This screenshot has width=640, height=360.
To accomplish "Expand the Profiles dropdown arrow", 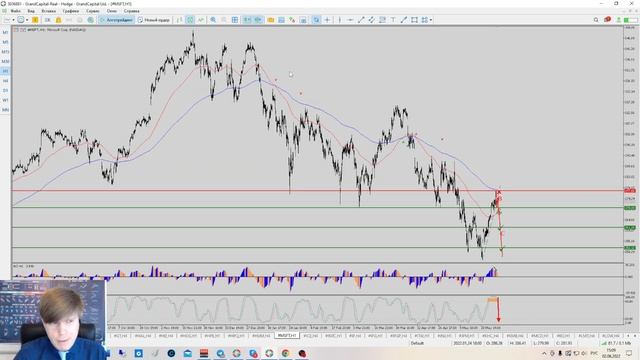I will (x=27, y=20).
